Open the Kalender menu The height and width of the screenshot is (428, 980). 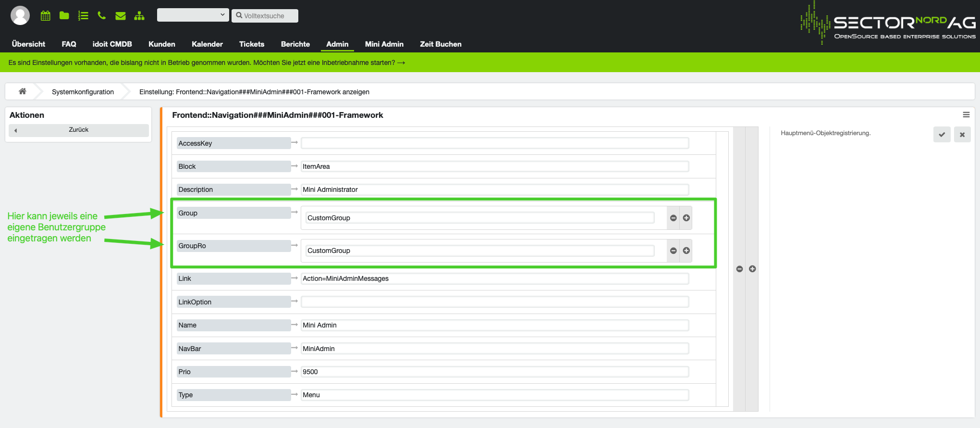click(x=207, y=44)
